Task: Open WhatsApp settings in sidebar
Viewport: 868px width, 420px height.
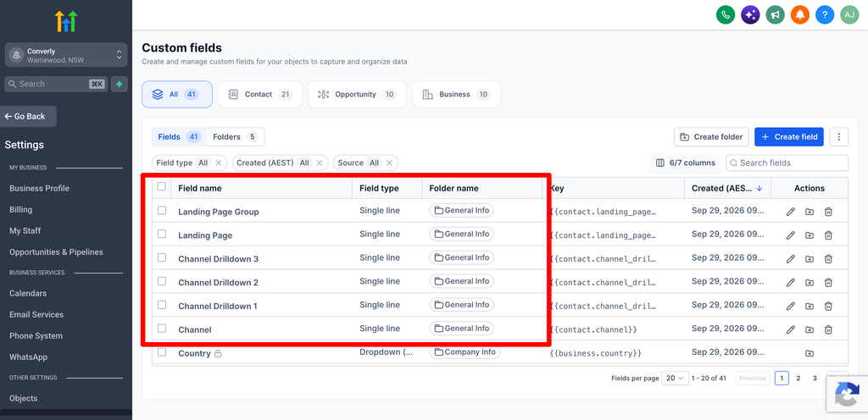Action: (x=28, y=357)
